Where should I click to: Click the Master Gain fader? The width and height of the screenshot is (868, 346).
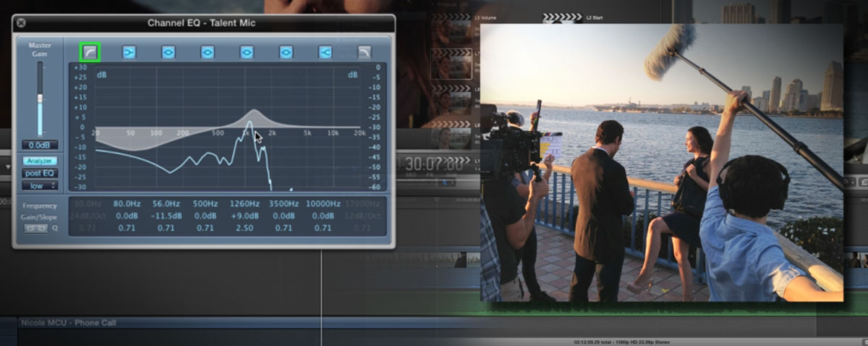(40, 98)
